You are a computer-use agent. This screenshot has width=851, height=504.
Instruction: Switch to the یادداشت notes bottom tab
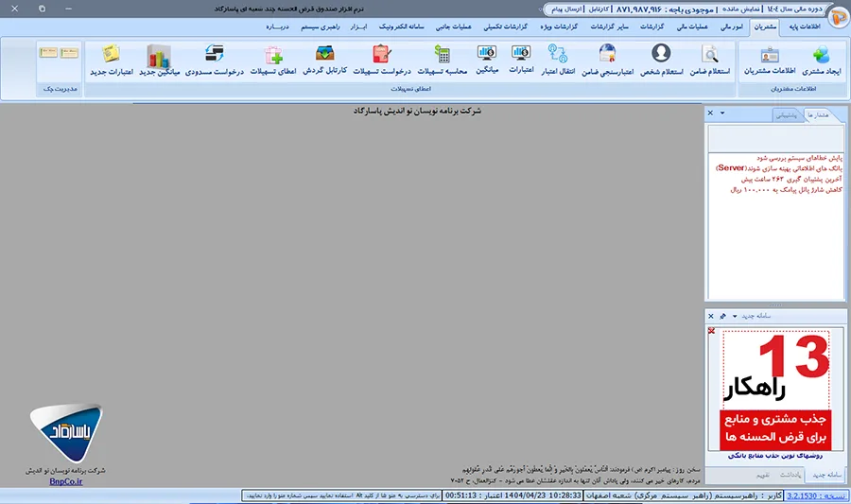(x=790, y=475)
